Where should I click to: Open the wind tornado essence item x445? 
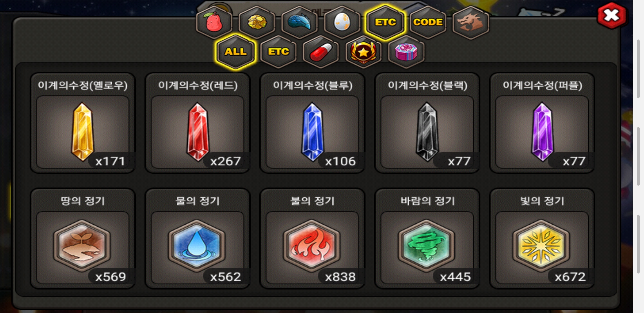(427, 239)
